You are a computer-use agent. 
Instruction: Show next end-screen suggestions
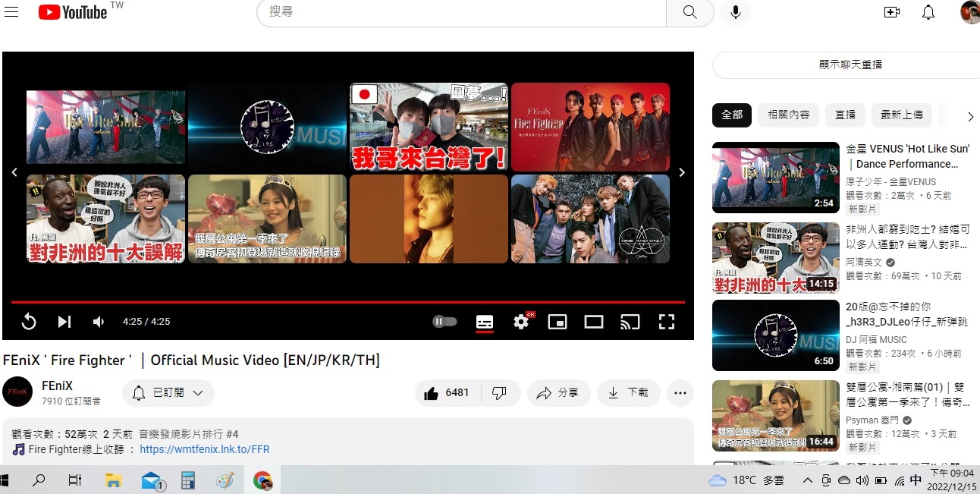click(682, 172)
